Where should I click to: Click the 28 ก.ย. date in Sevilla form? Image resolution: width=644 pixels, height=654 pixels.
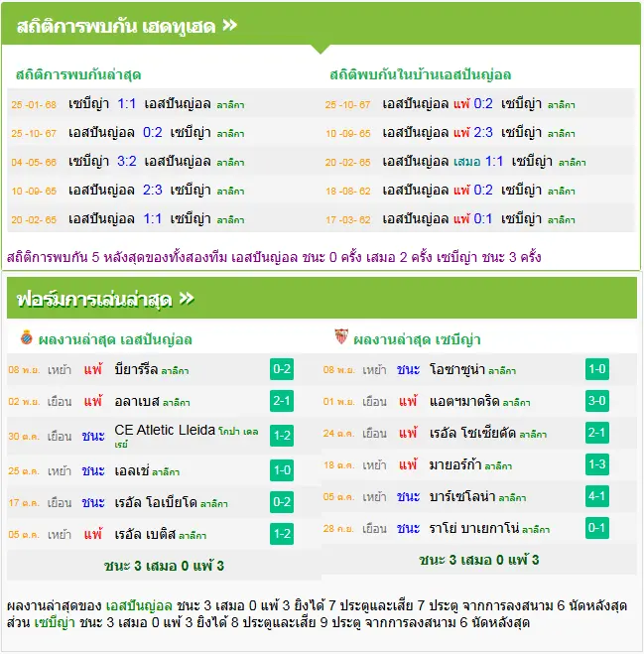(338, 528)
